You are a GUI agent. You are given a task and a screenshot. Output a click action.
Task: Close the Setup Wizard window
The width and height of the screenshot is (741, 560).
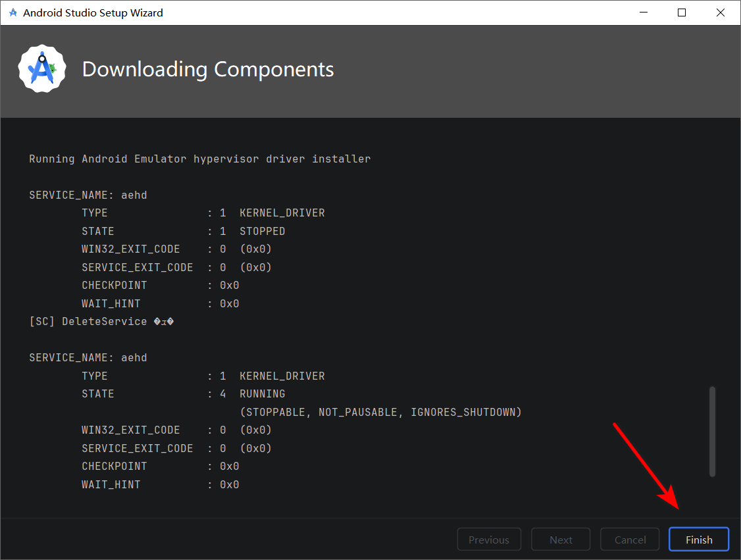pyautogui.click(x=720, y=13)
